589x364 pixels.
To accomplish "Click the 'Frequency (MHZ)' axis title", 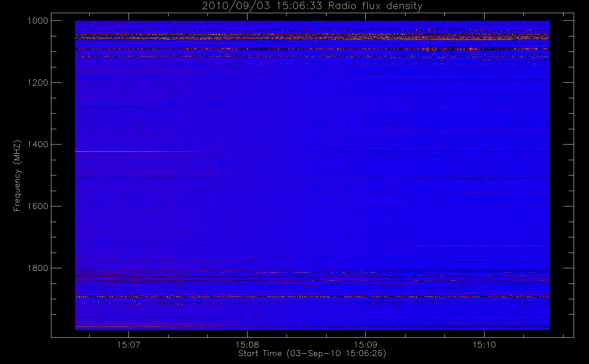I will 17,175.
